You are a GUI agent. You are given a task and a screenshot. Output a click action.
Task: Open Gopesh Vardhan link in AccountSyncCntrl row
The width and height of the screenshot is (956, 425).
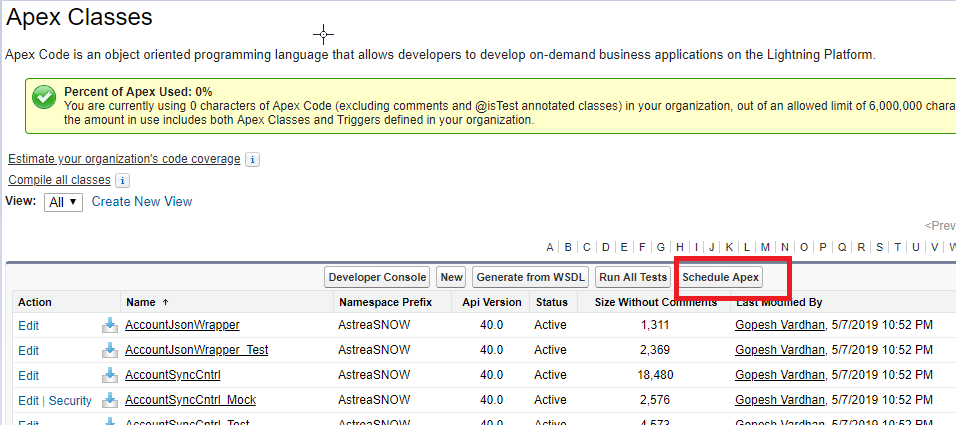point(780,374)
